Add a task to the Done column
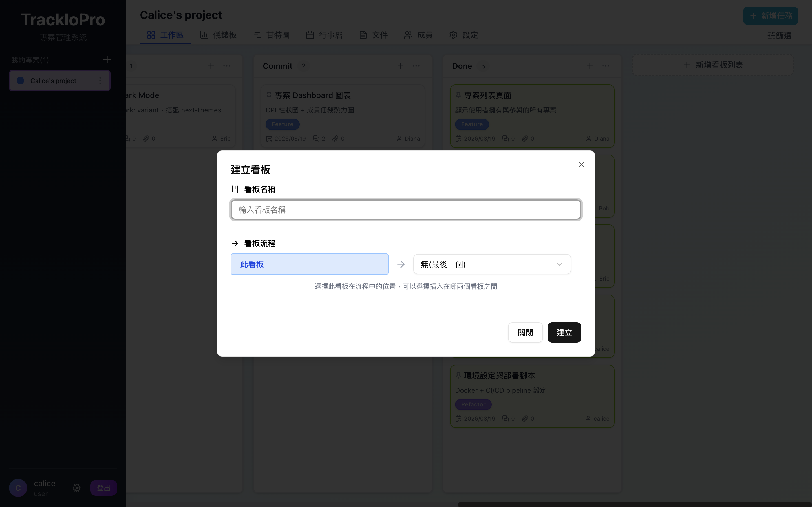 (x=590, y=66)
